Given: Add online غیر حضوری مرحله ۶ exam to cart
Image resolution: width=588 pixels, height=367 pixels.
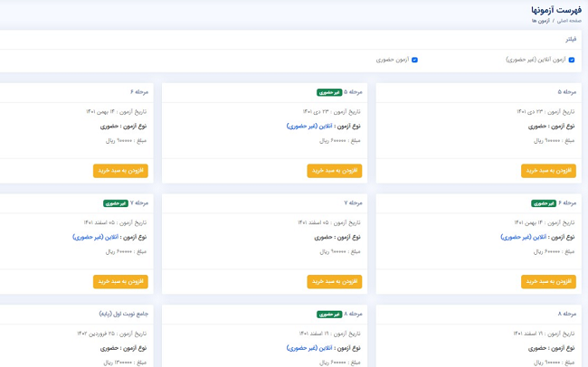Looking at the screenshot, I should pos(548,281).
